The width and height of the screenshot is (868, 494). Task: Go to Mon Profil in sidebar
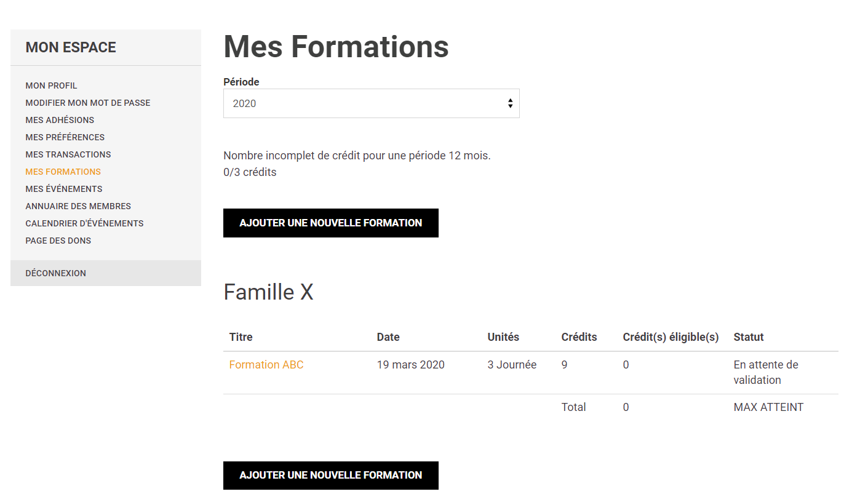pyautogui.click(x=52, y=86)
